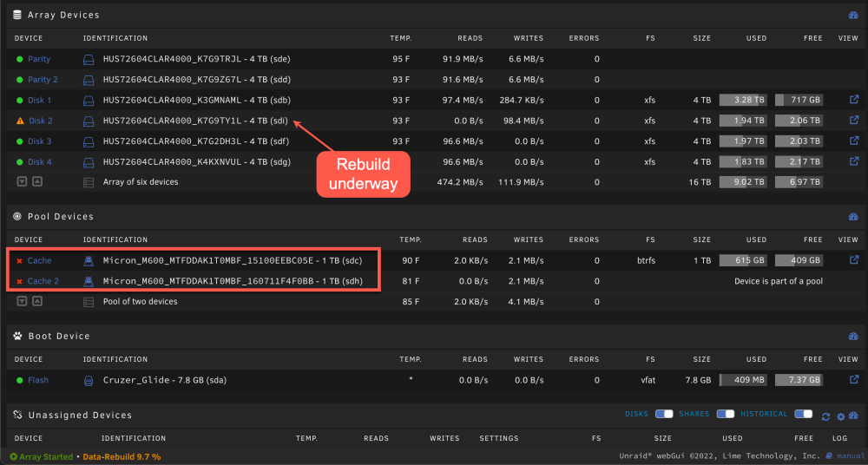Click the Boot Device section heading
The width and height of the screenshot is (868, 465).
pyautogui.click(x=59, y=337)
